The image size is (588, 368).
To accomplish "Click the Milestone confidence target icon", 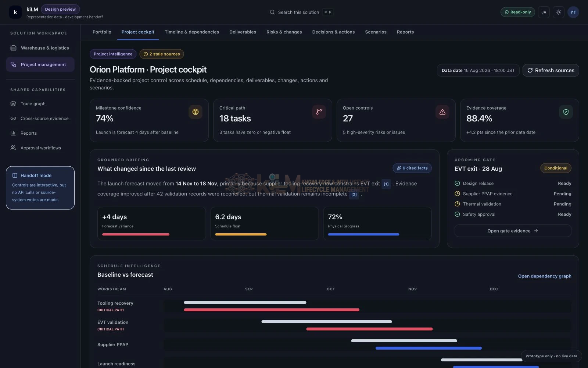I will pyautogui.click(x=196, y=112).
